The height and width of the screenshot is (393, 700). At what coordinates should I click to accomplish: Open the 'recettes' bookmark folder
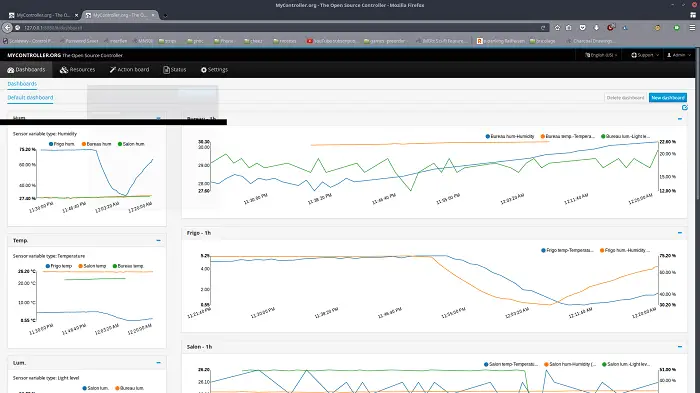click(x=284, y=41)
